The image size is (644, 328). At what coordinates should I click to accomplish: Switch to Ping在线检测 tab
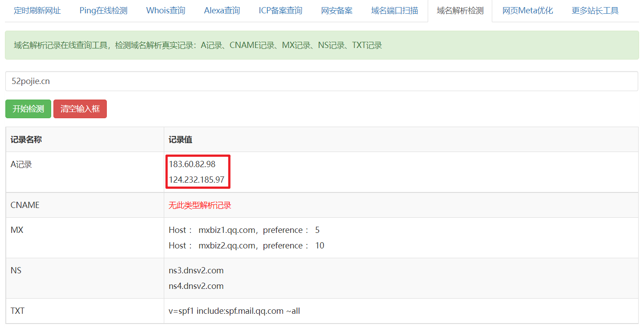[x=103, y=11]
